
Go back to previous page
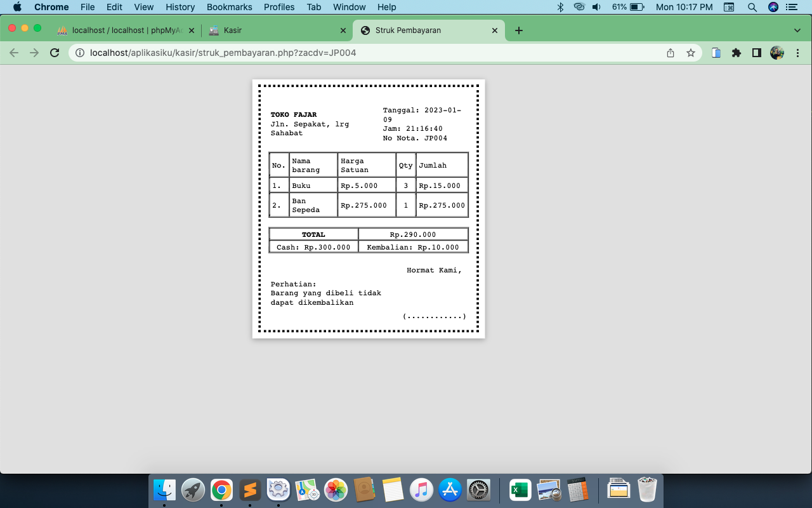coord(14,53)
